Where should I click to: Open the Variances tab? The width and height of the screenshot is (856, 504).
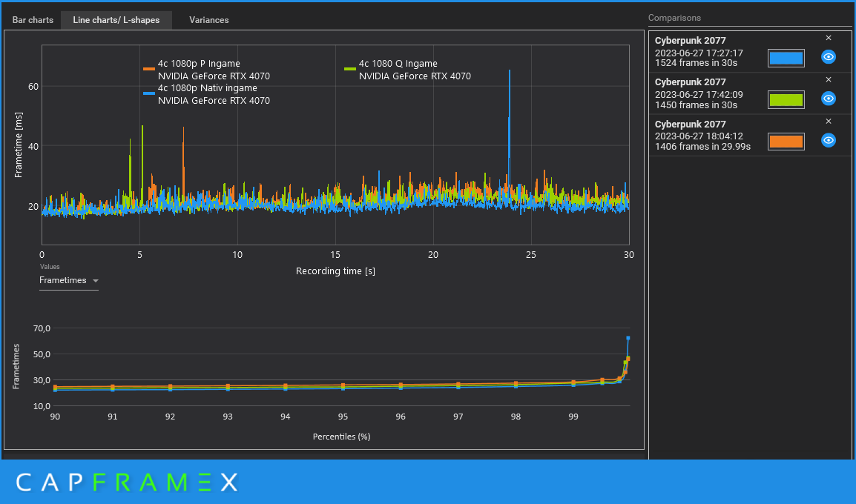[209, 19]
